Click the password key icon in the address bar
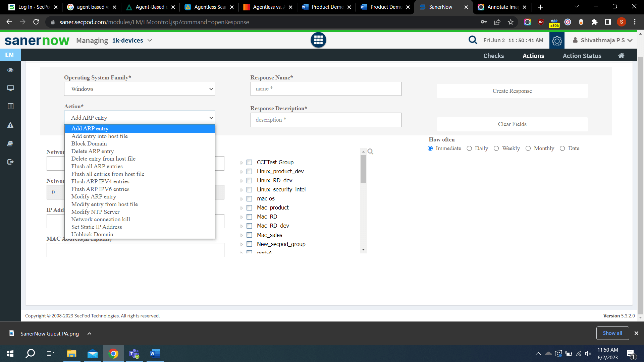This screenshot has width=644, height=362. pyautogui.click(x=484, y=22)
